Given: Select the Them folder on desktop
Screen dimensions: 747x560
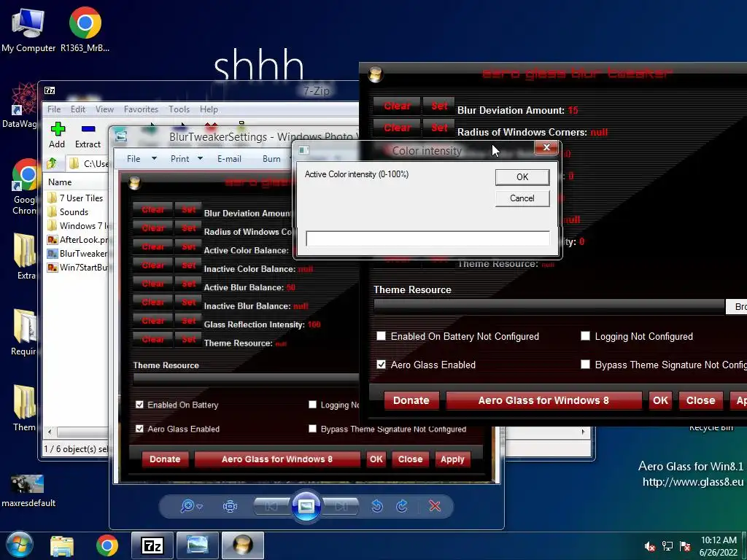Looking at the screenshot, I should (24, 408).
